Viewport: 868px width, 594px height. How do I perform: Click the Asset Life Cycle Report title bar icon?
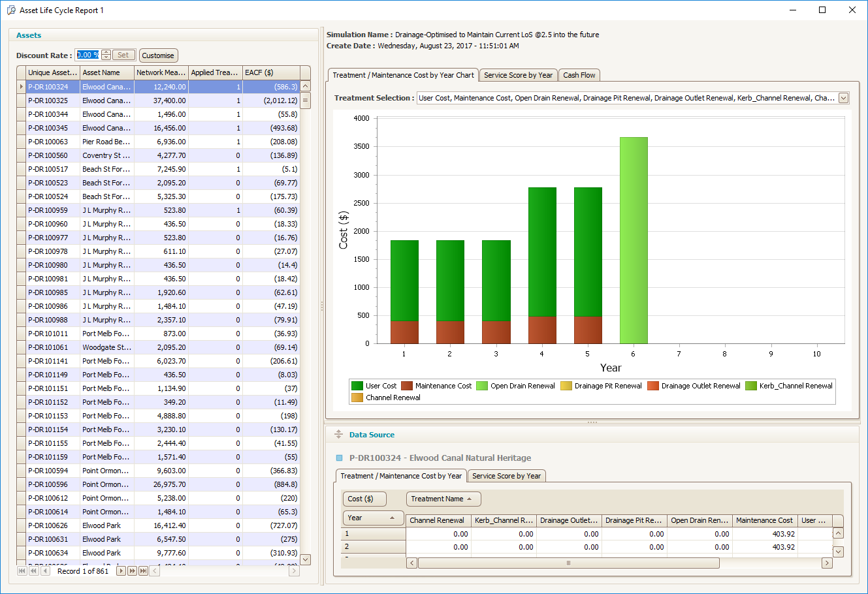click(x=11, y=10)
